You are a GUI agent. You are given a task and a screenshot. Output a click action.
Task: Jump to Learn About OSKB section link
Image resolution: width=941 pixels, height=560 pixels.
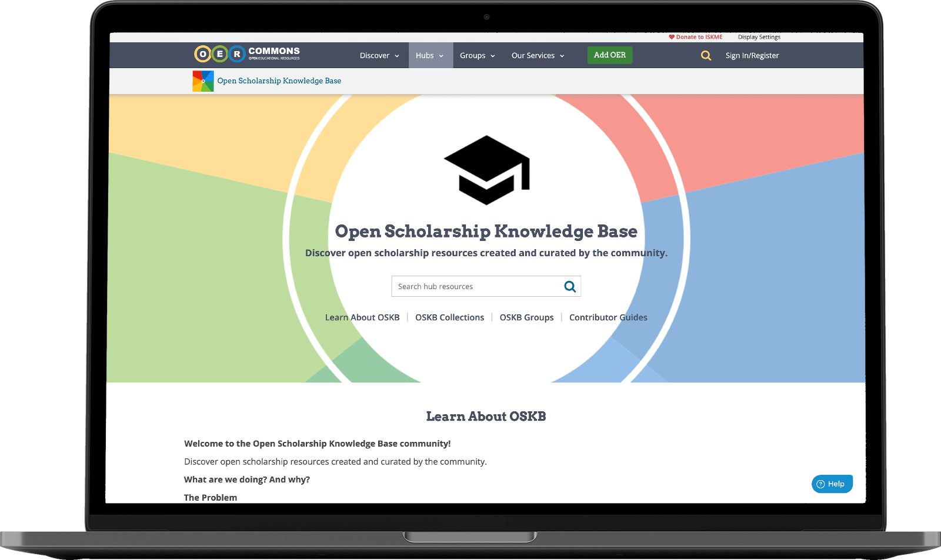[x=362, y=317]
